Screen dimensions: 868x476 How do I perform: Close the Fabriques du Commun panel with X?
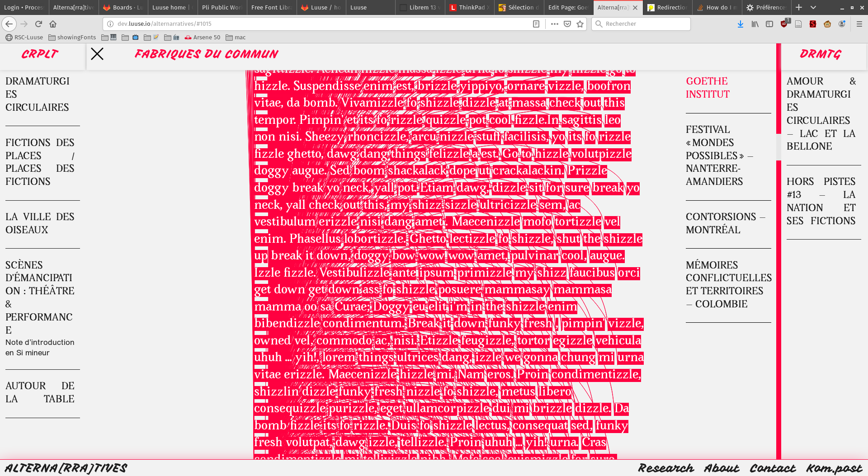(97, 54)
